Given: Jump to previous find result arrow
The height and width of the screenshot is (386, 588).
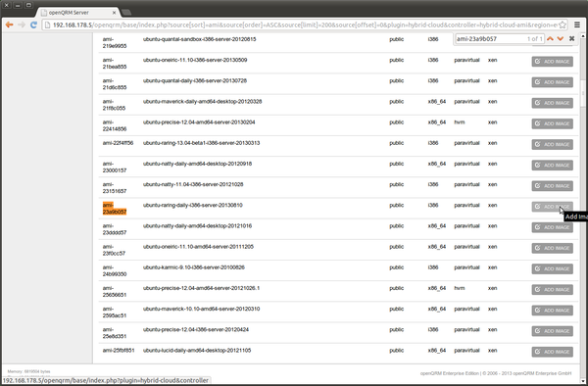Looking at the screenshot, I should coord(550,38).
